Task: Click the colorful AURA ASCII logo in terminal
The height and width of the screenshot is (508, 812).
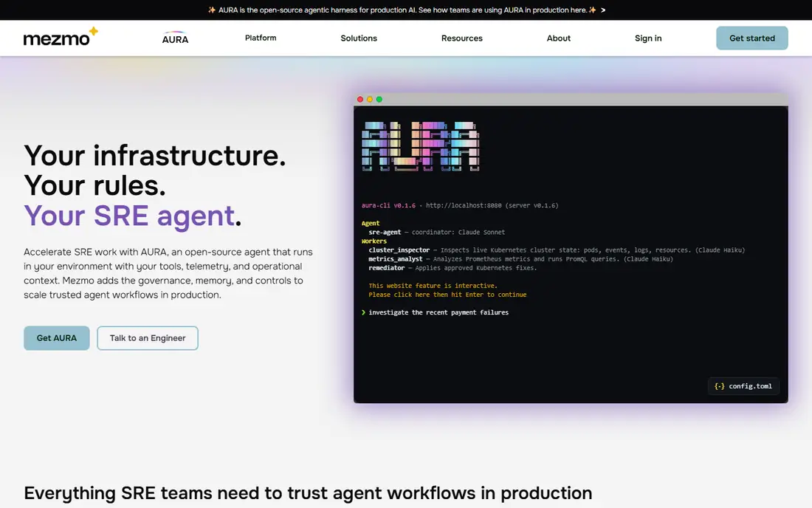Action: click(421, 146)
